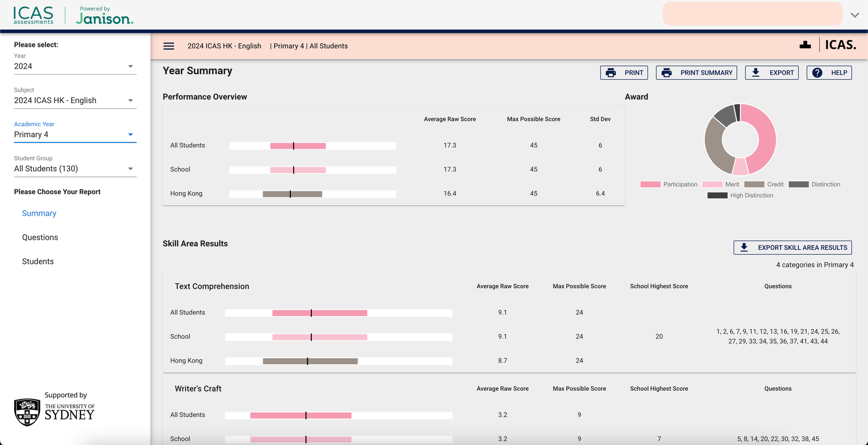868x445 pixels.
Task: Click the Export Skill Area Results download icon
Action: (x=744, y=248)
